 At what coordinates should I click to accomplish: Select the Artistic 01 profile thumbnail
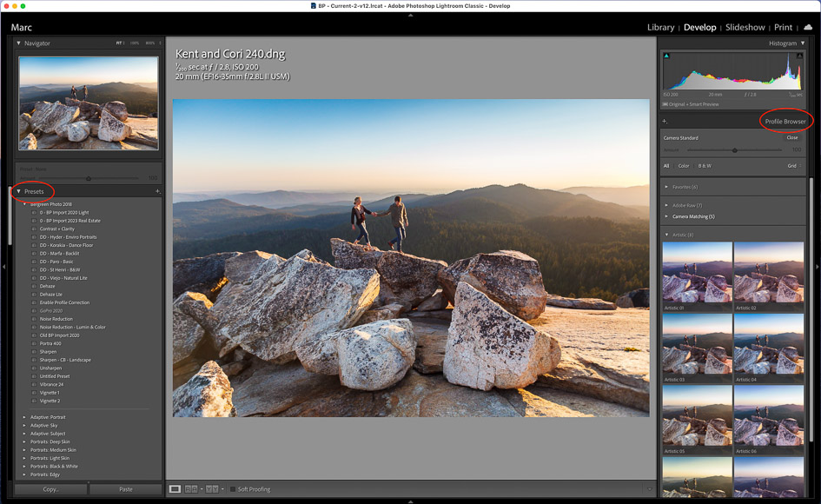click(698, 273)
